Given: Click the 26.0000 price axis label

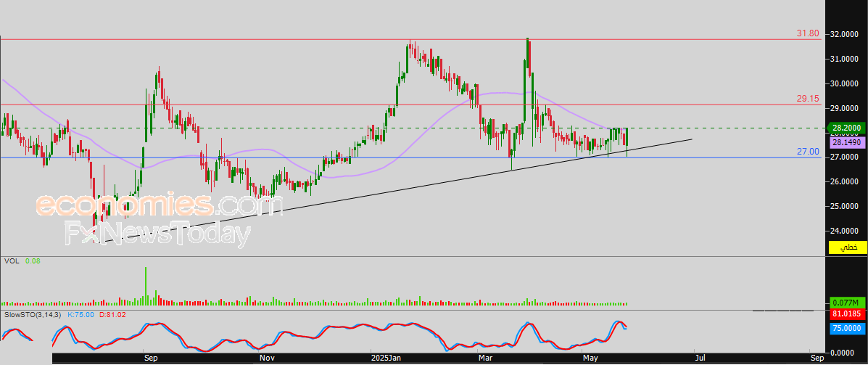Looking at the screenshot, I should pos(843,181).
